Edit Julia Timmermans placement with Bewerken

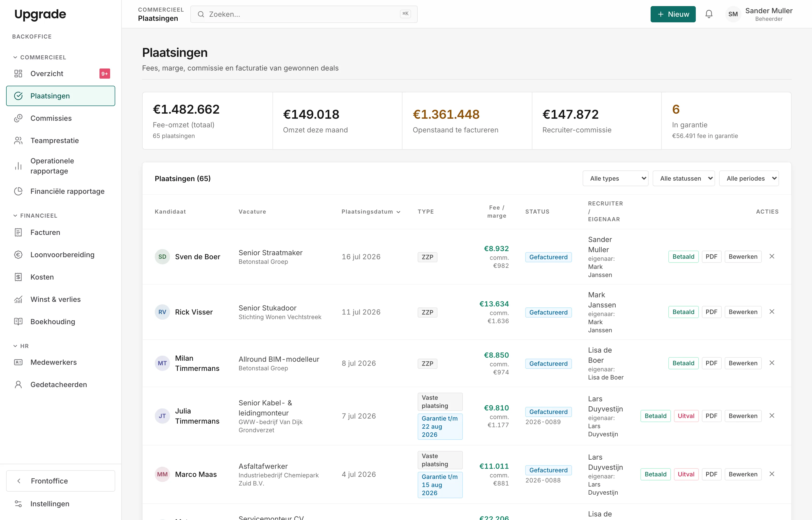(743, 416)
